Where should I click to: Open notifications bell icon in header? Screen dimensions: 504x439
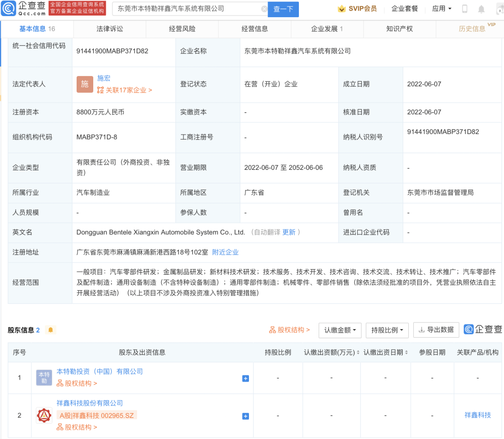(481, 9)
